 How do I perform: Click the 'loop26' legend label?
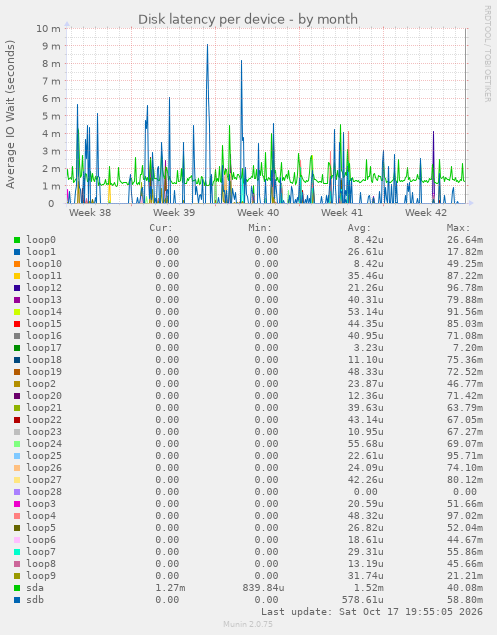[x=44, y=468]
